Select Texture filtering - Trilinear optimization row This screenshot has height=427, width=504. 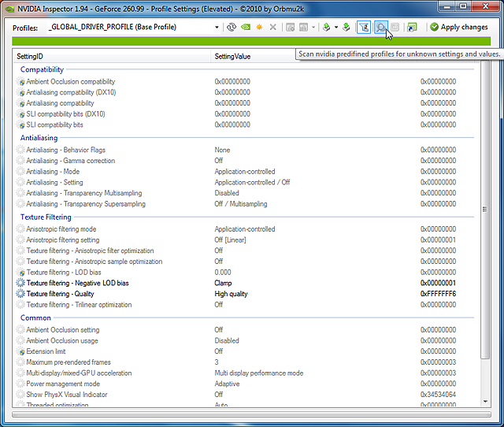[x=244, y=305]
